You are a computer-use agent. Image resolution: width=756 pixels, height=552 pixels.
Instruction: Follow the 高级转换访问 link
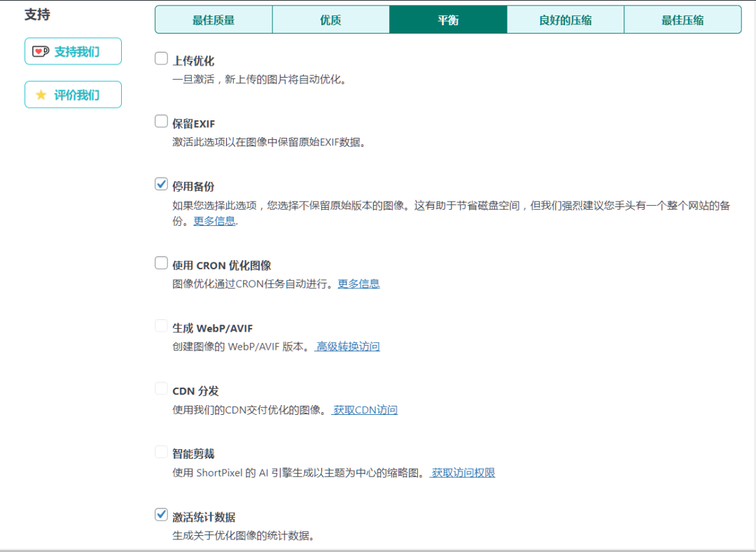tap(348, 346)
